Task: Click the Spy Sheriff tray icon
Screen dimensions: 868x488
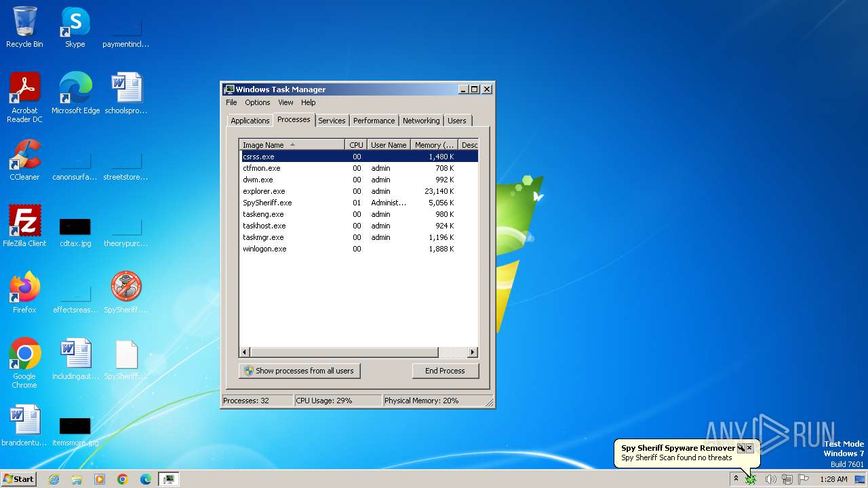Action: pyautogui.click(x=751, y=479)
